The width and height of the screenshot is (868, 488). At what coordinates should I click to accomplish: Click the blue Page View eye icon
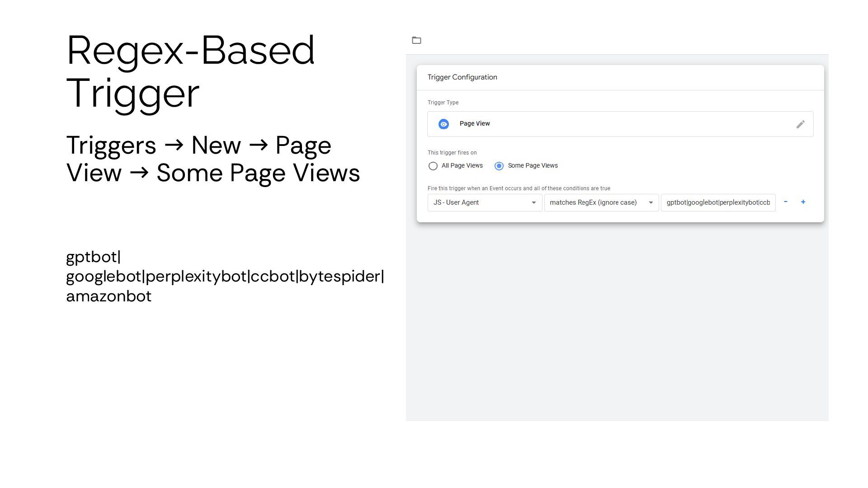tap(443, 124)
